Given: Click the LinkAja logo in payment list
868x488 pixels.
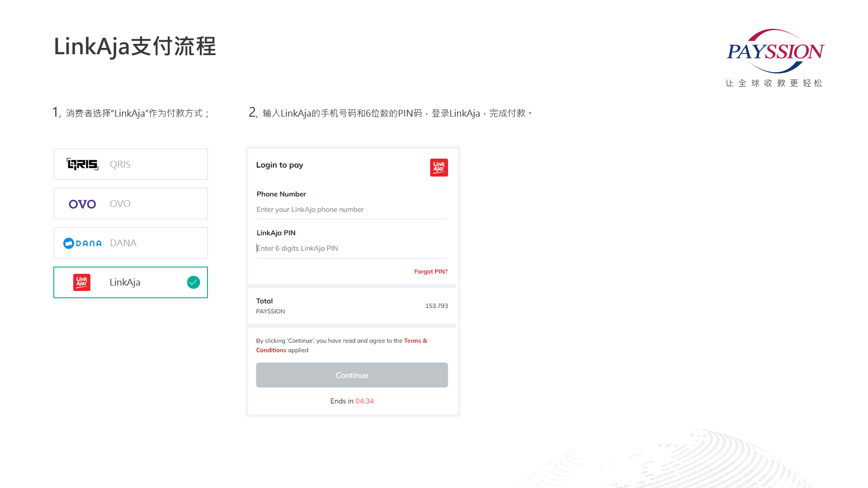Looking at the screenshot, I should pos(82,282).
